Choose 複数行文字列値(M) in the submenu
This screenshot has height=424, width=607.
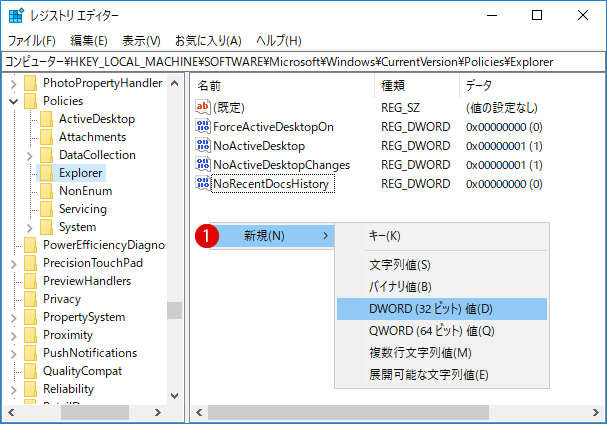click(x=442, y=353)
